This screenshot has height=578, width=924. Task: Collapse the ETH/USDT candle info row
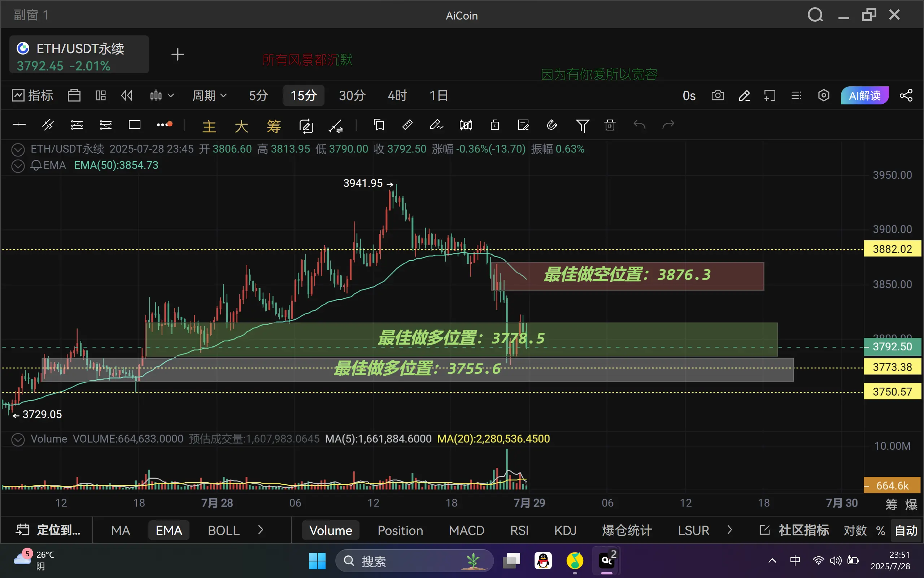18,150
